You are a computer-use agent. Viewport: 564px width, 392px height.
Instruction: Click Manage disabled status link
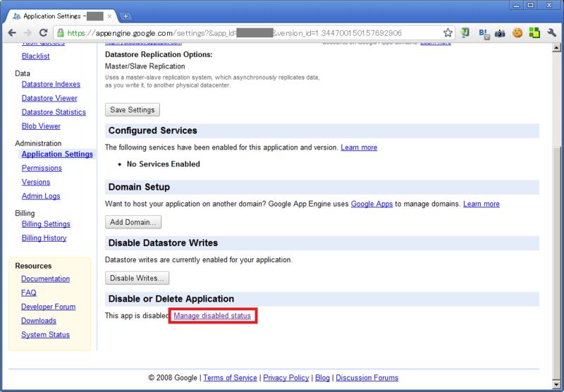pyautogui.click(x=212, y=316)
